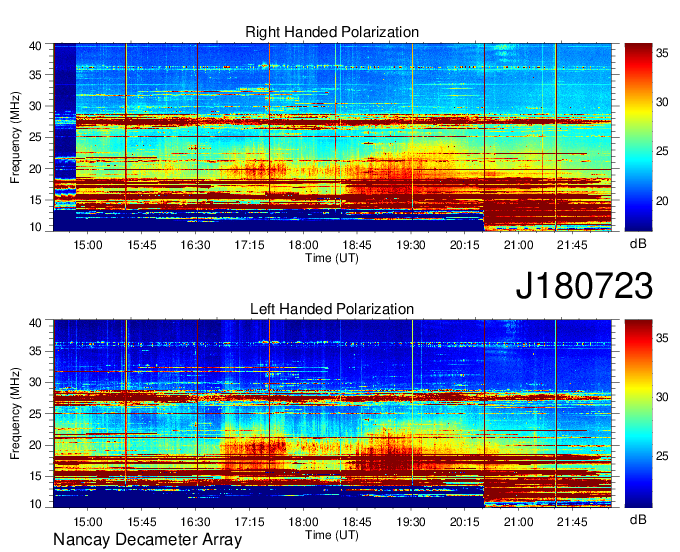
Task: Click the 40 MHz tick of the left-handed plot
Action: pos(35,323)
